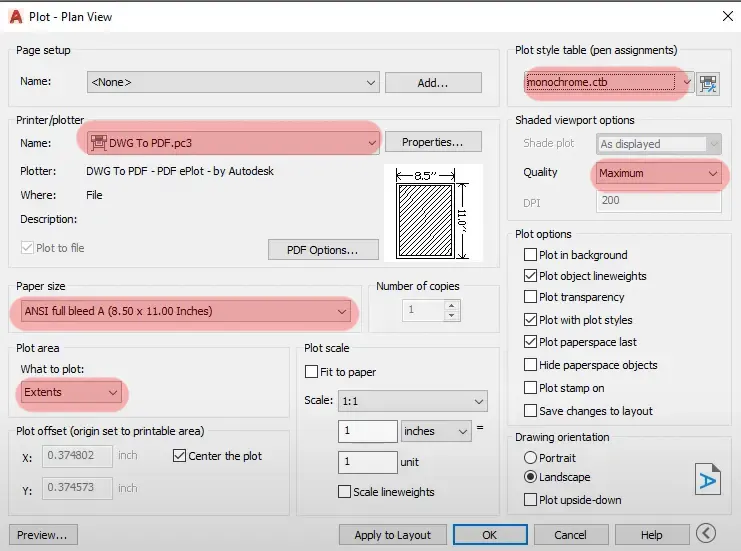Toggle Center the plot checkbox
The height and width of the screenshot is (551, 741).
point(180,456)
